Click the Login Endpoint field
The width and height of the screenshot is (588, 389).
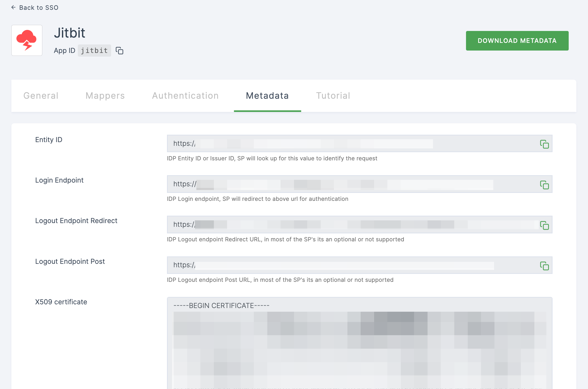(x=359, y=184)
